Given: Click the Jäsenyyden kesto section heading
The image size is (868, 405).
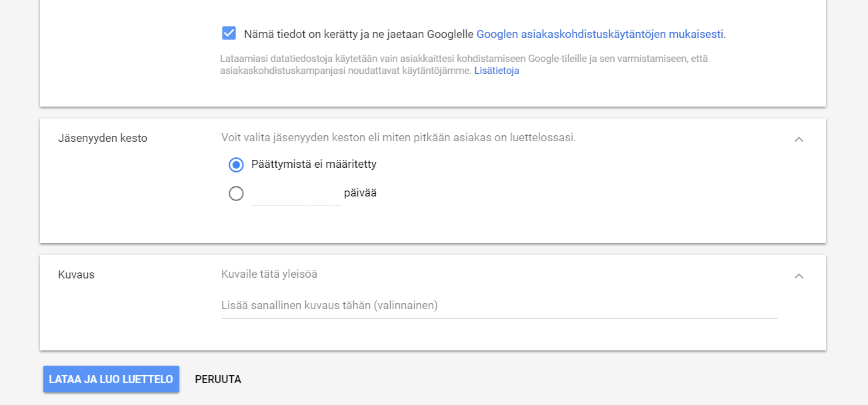Looking at the screenshot, I should coord(103,139).
